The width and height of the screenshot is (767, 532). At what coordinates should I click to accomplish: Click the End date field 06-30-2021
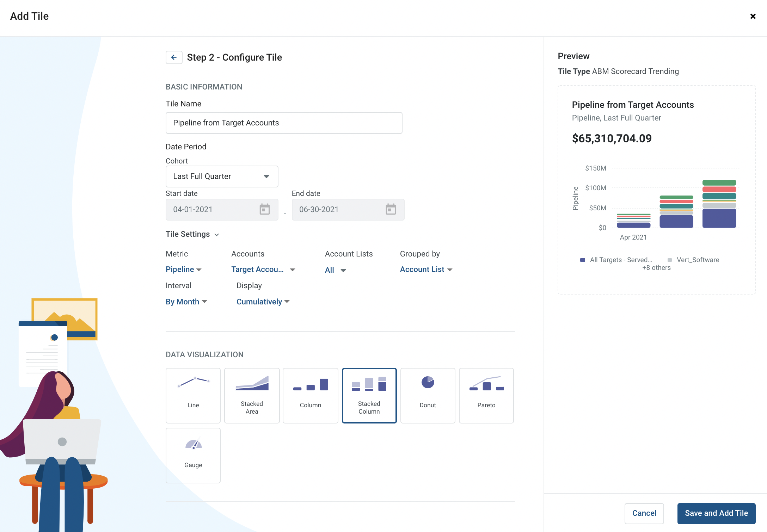pyautogui.click(x=348, y=210)
